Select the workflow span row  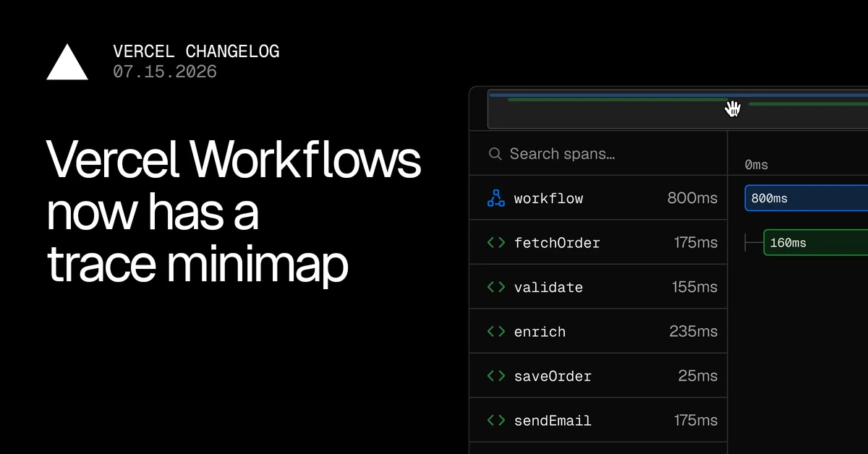pos(598,198)
